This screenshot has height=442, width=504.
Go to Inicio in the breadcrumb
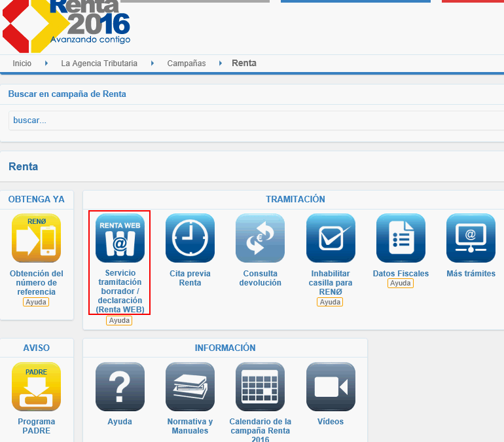click(x=22, y=64)
